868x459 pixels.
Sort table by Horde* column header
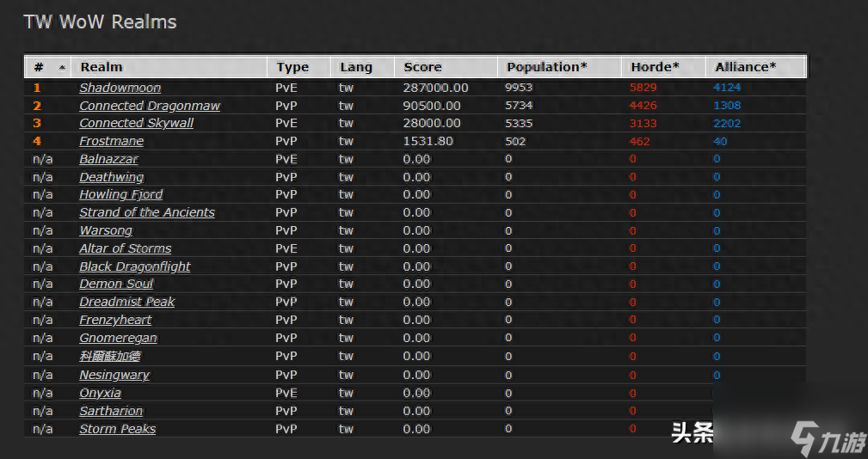[664, 67]
